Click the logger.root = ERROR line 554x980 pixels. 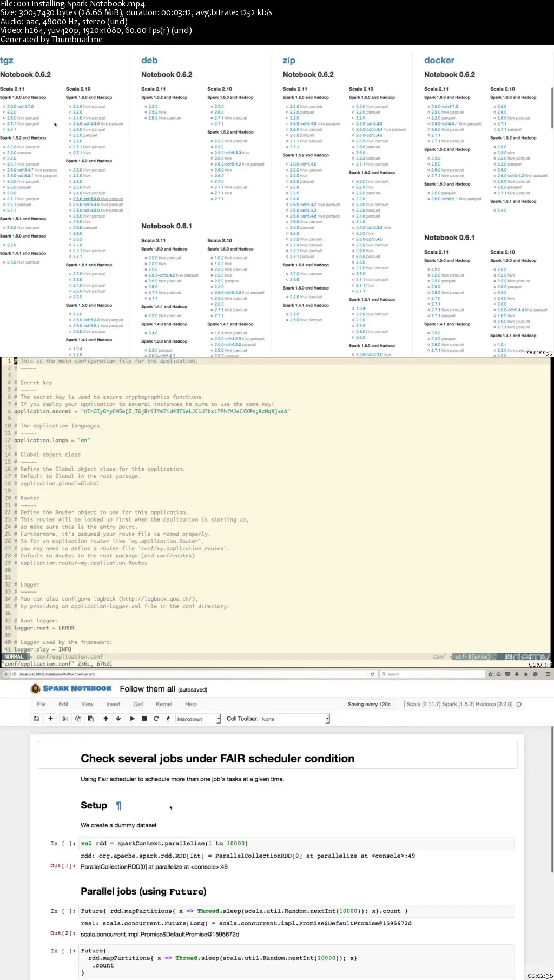click(44, 628)
